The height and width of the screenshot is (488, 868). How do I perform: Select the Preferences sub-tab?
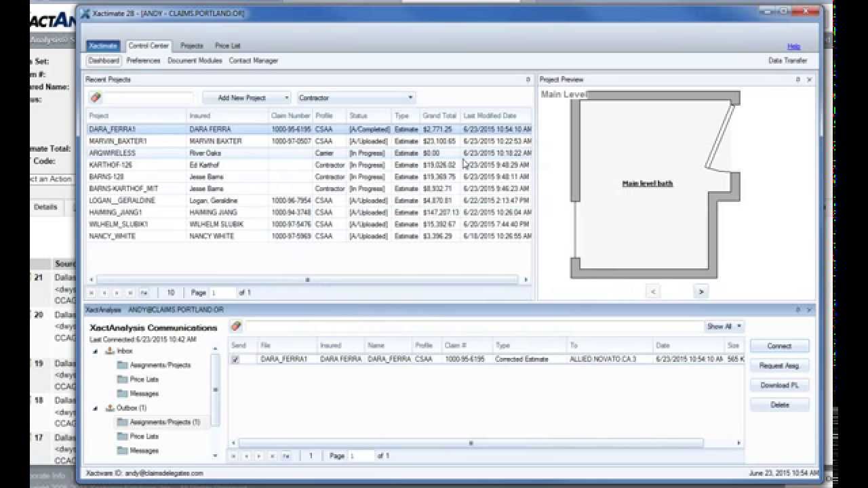pyautogui.click(x=143, y=60)
